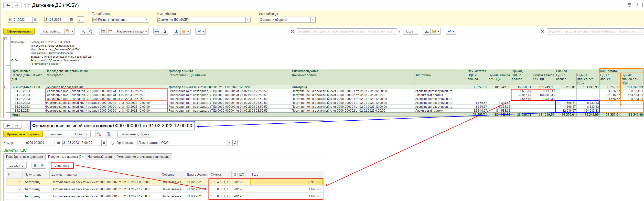Collapse the report parameters section
Viewport: 644px width, 201px height.
point(6,39)
